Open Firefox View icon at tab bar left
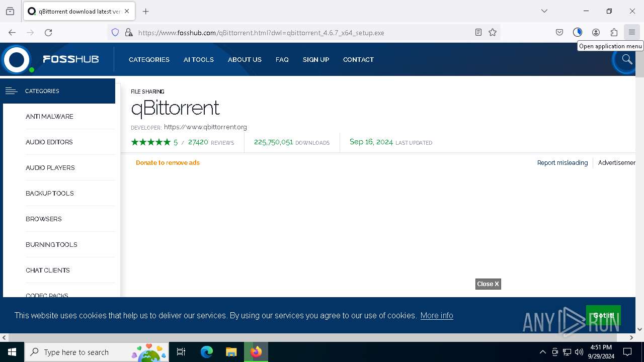 (10, 11)
